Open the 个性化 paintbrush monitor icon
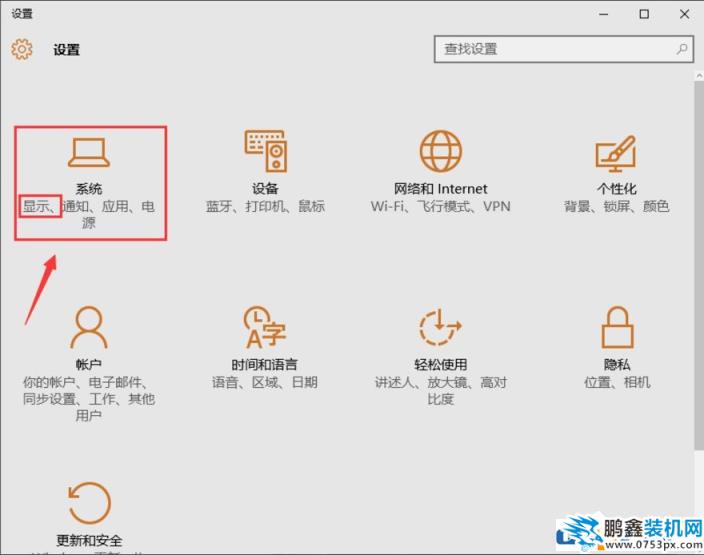The width and height of the screenshot is (704, 555). pyautogui.click(x=616, y=153)
